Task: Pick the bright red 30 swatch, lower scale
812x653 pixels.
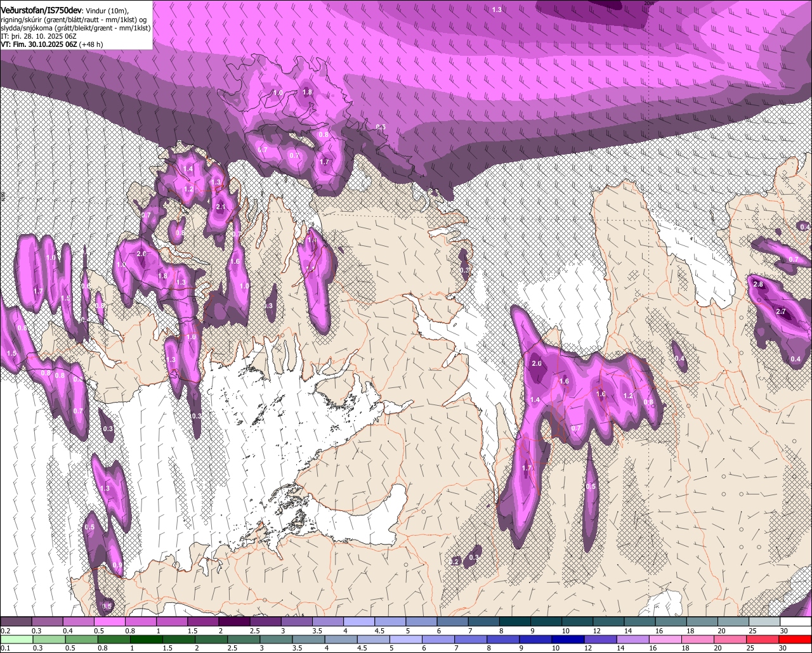Action: (796, 640)
